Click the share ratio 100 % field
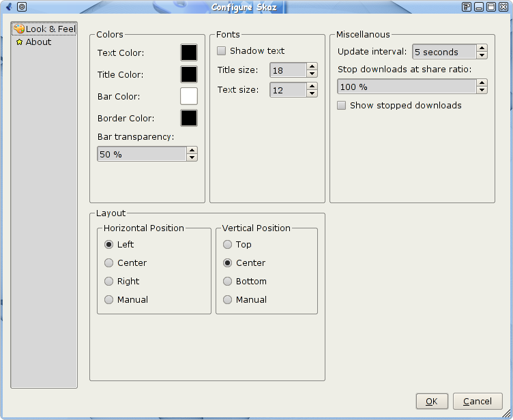The height and width of the screenshot is (420, 513). click(407, 87)
